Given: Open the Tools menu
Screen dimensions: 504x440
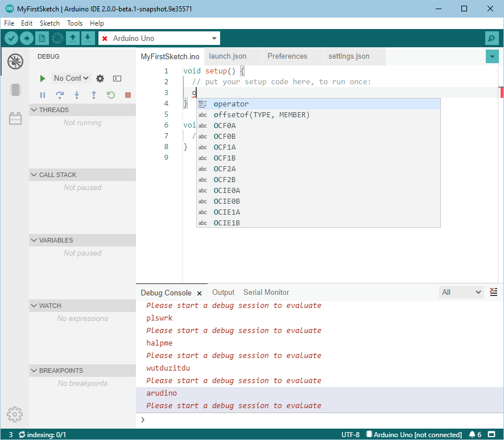Looking at the screenshot, I should click(75, 23).
